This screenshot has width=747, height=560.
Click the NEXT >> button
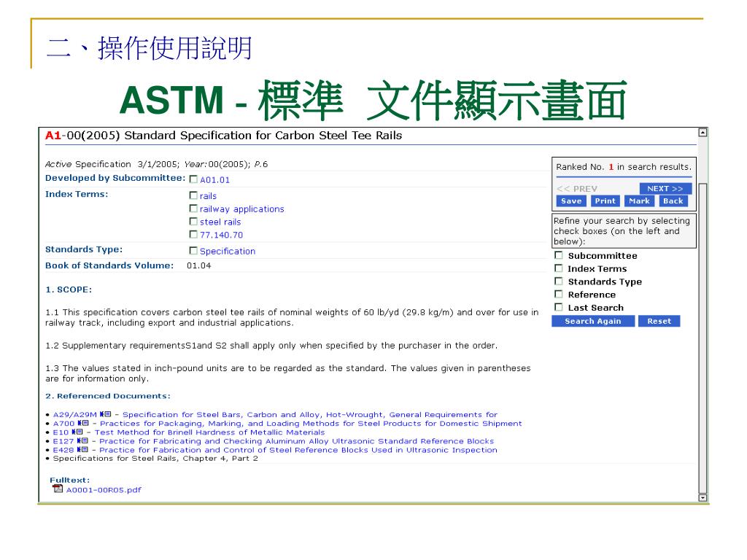665,189
